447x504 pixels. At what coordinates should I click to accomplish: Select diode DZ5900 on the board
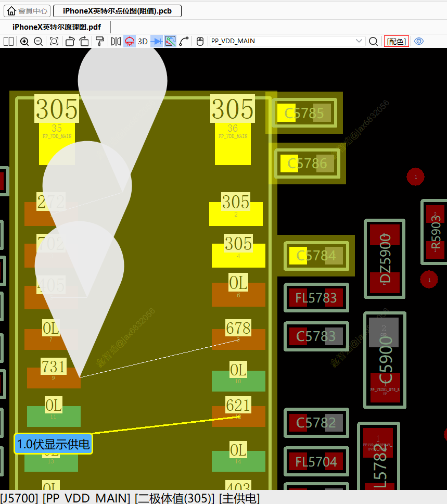coord(385,259)
